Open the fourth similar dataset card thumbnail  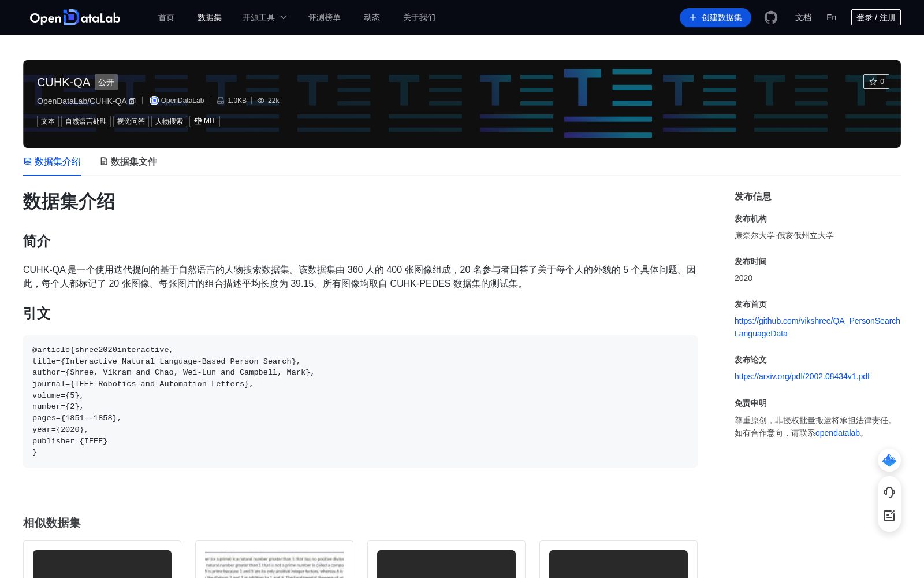click(619, 564)
